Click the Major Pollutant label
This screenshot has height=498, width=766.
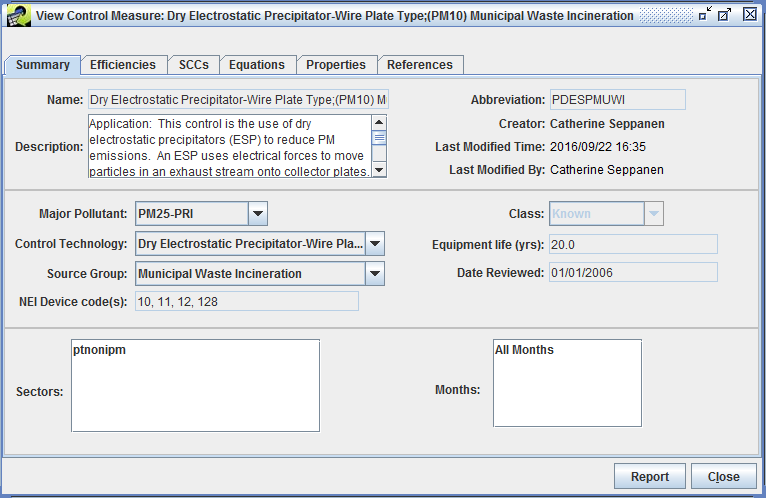[x=83, y=214]
